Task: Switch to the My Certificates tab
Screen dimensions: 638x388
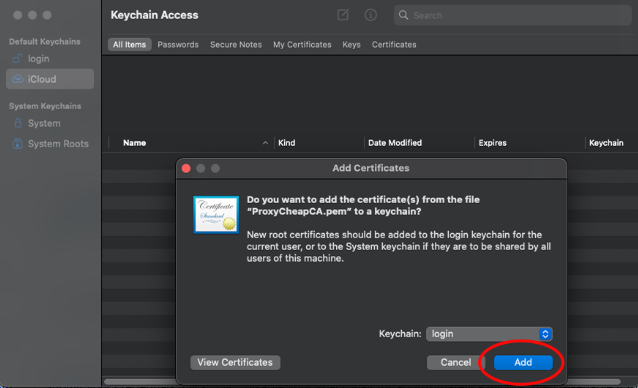Action: 302,45
